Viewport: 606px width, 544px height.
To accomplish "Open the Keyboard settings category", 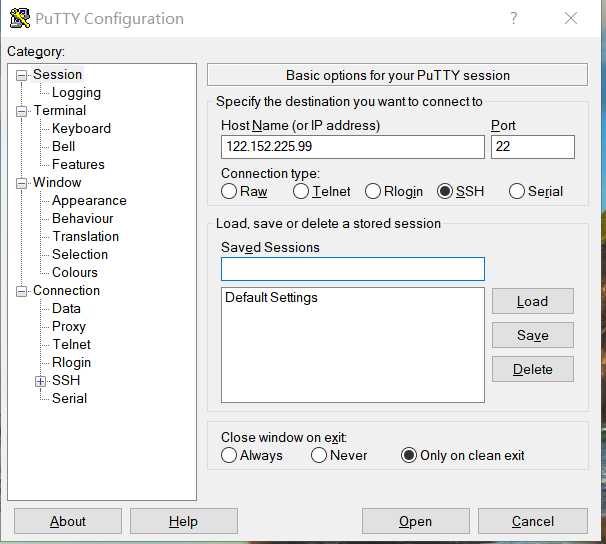I will click(x=82, y=129).
